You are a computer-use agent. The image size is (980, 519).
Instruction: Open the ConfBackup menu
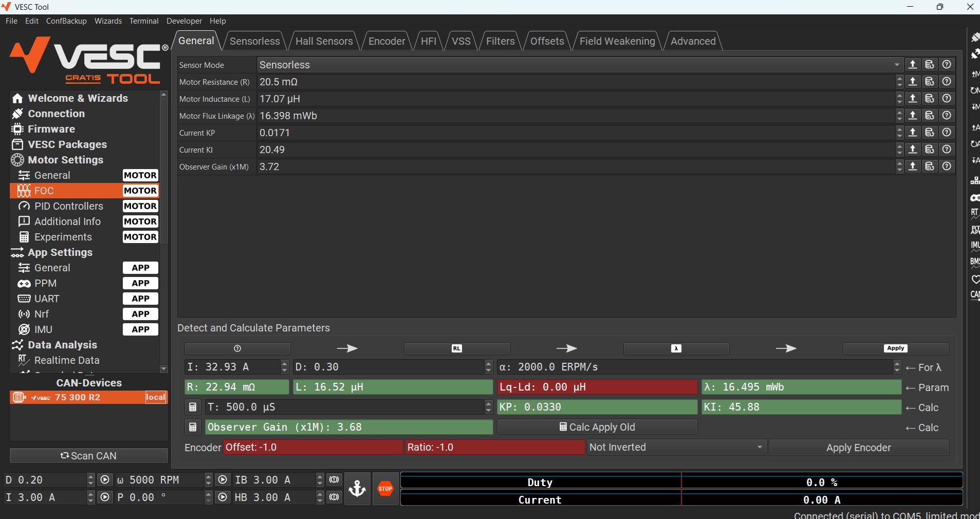point(66,21)
